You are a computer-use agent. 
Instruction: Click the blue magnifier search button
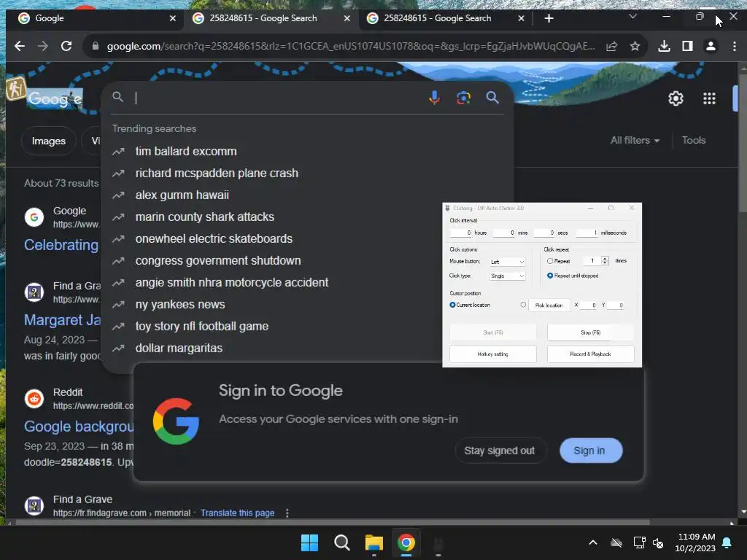tap(492, 98)
